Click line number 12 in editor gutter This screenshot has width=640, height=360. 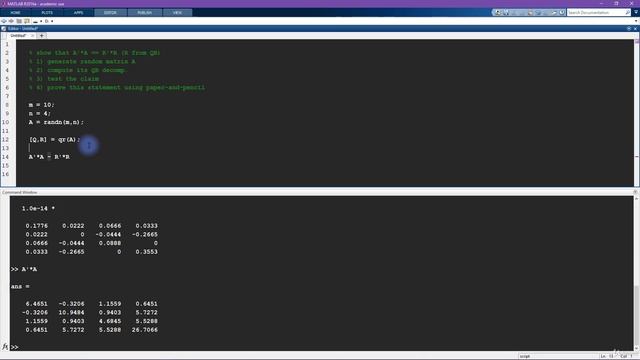(5, 140)
